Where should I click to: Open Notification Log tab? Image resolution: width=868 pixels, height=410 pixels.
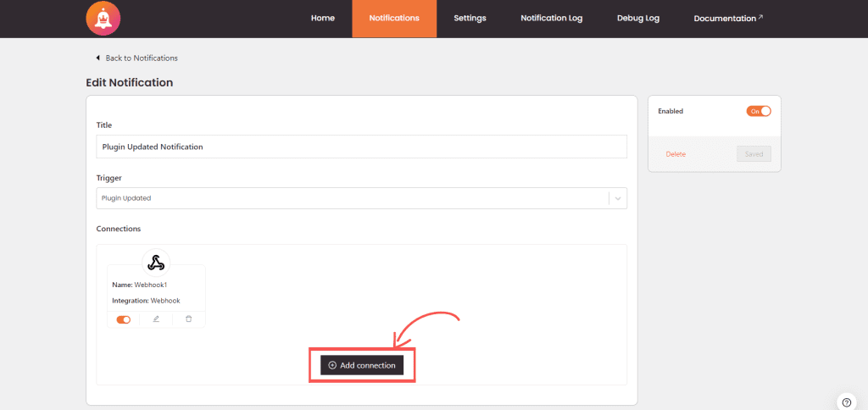tap(551, 19)
